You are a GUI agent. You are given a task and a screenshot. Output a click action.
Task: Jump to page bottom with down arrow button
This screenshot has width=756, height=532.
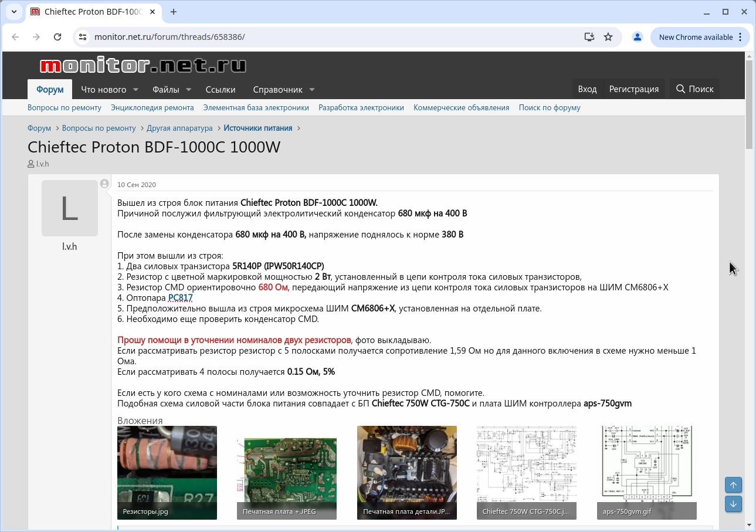(x=733, y=504)
